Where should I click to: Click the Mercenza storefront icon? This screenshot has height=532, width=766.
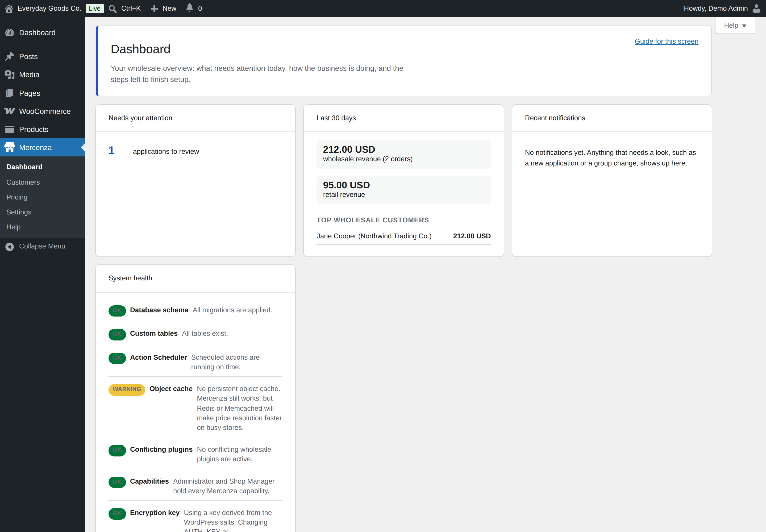coord(10,147)
